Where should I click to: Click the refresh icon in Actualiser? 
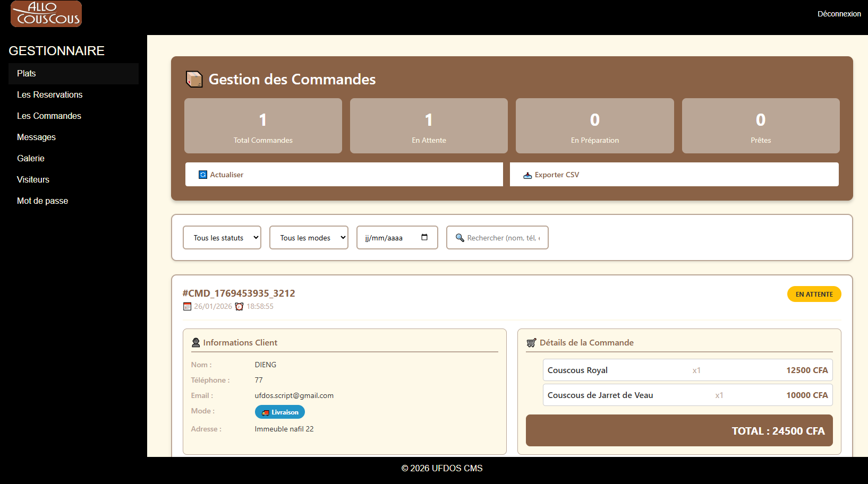click(x=203, y=175)
